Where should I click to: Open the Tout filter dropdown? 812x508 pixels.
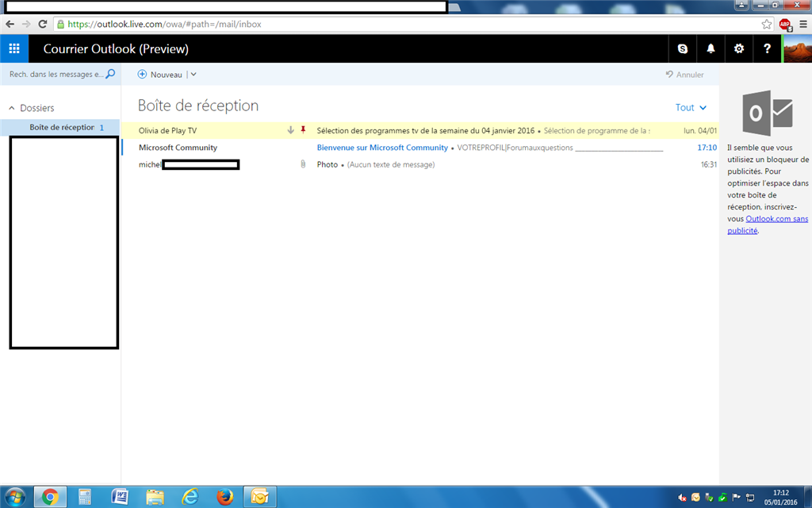click(x=691, y=108)
